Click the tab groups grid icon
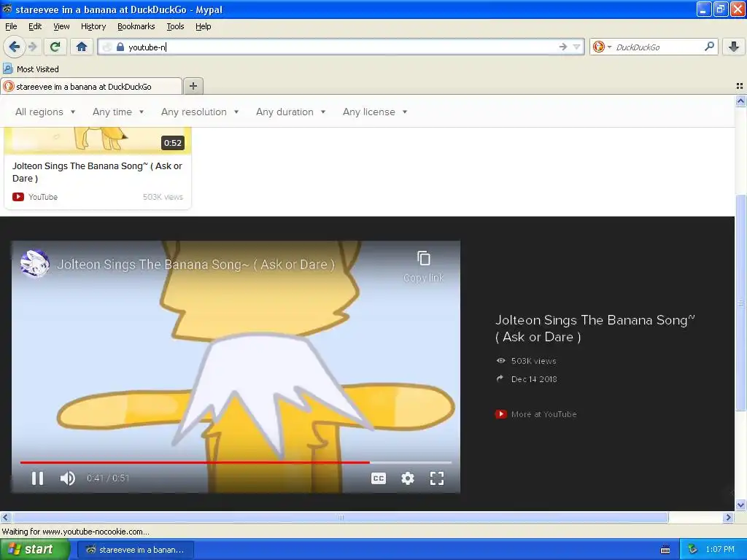 point(740,86)
